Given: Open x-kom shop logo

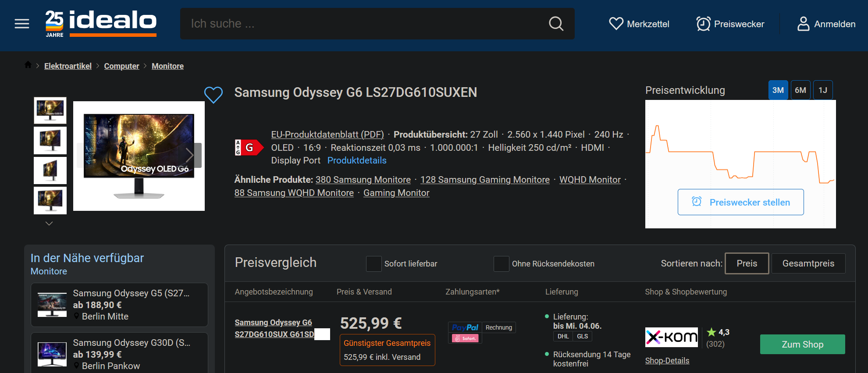Looking at the screenshot, I should [672, 337].
